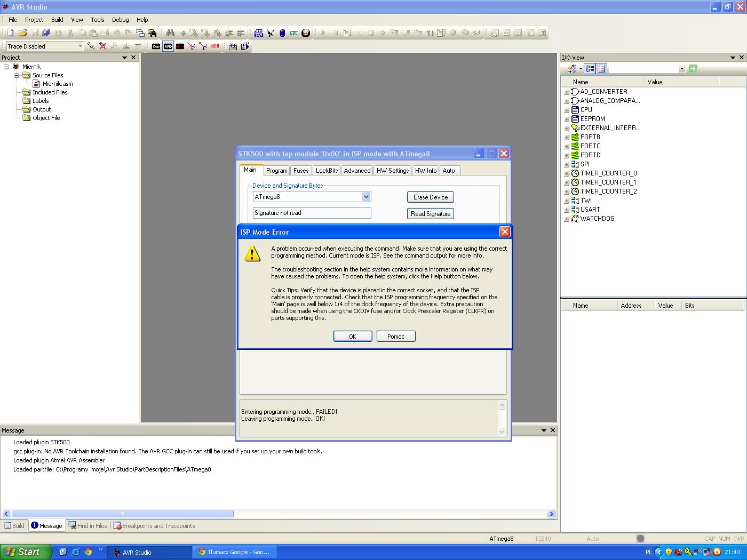Switch to the HW Settings tab

pyautogui.click(x=393, y=171)
